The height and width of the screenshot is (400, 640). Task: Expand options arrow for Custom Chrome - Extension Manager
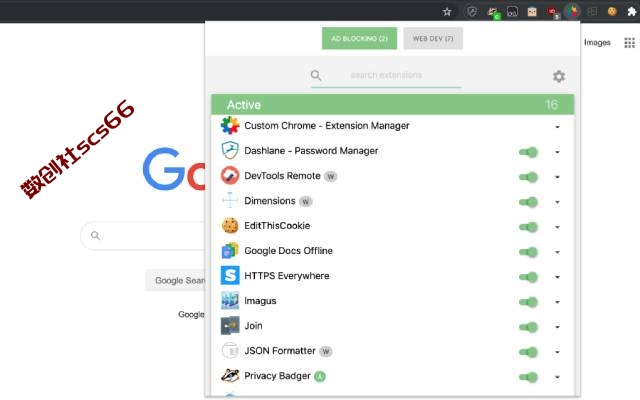(x=557, y=127)
